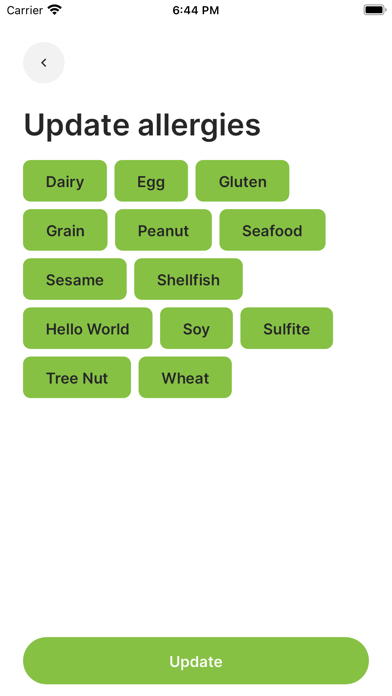Tap the Carrier label in status bar
Image resolution: width=392 pixels, height=696 pixels.
24,10
